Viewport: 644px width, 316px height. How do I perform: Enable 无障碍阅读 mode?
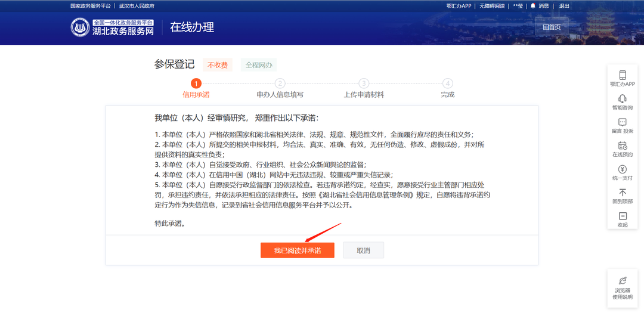point(492,6)
